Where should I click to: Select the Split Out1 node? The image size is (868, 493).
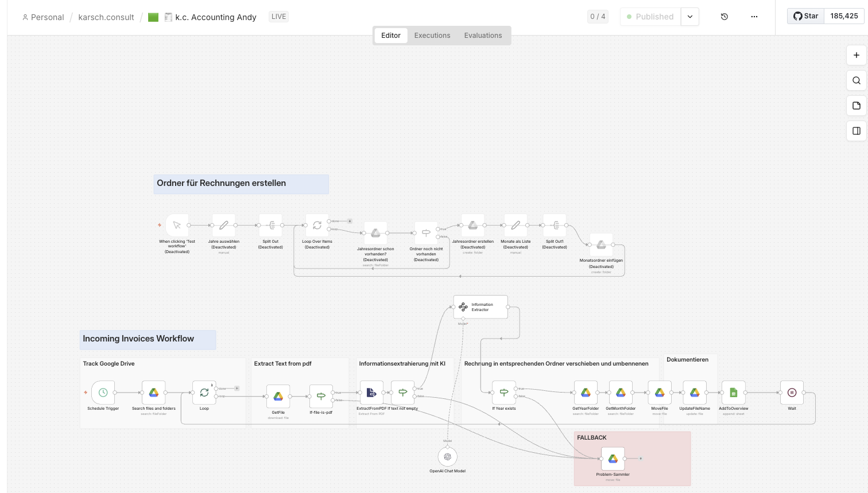[555, 226]
